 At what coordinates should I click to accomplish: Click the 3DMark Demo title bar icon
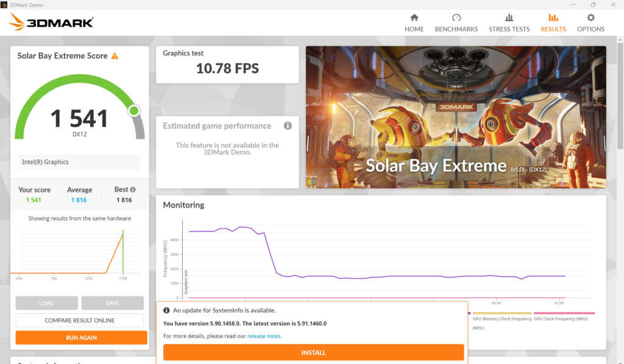[4, 5]
